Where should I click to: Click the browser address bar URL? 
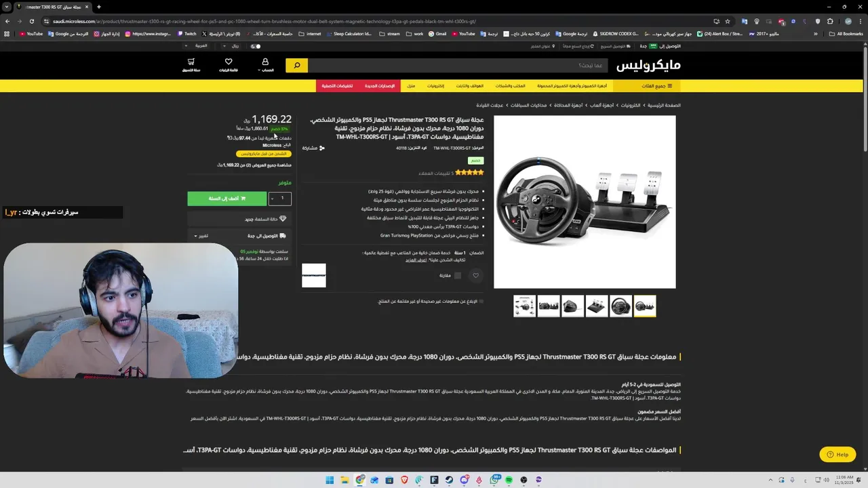(264, 21)
